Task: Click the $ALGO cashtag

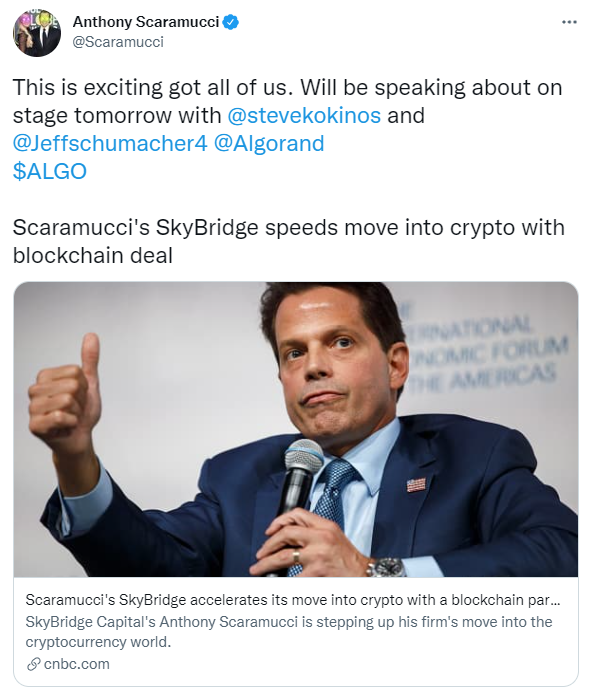Action: click(49, 171)
